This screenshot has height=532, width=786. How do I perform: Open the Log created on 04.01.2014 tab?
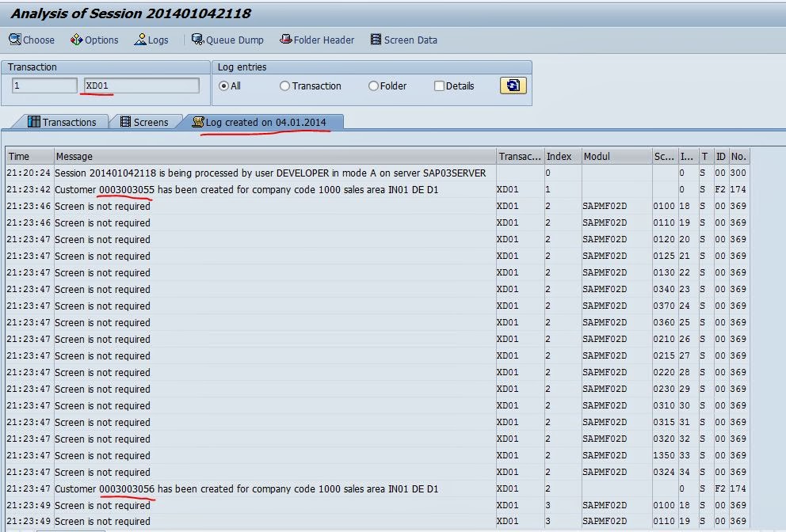click(x=265, y=121)
